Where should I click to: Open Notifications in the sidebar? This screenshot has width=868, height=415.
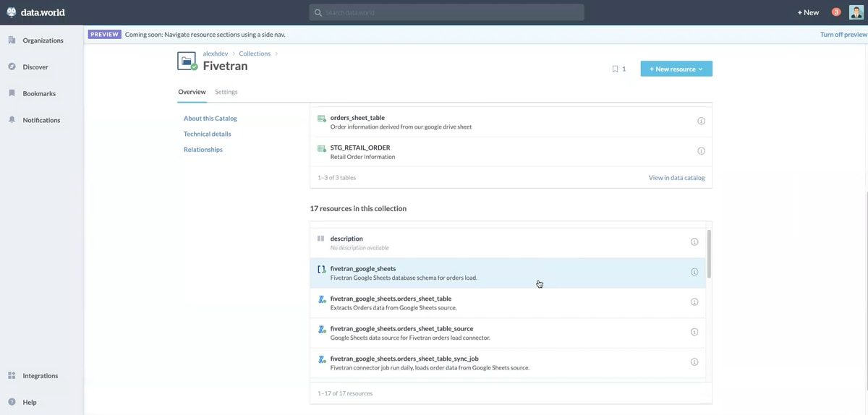tap(42, 120)
